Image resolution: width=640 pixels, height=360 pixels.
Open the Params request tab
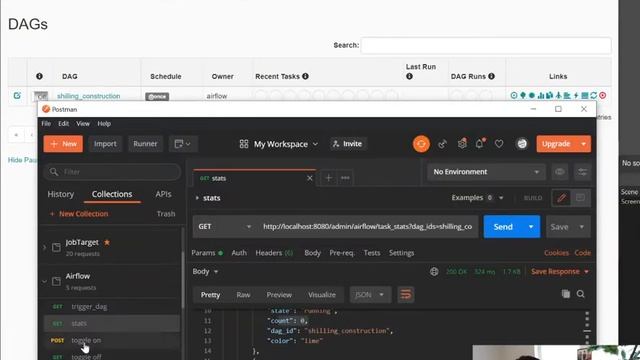[x=207, y=253]
